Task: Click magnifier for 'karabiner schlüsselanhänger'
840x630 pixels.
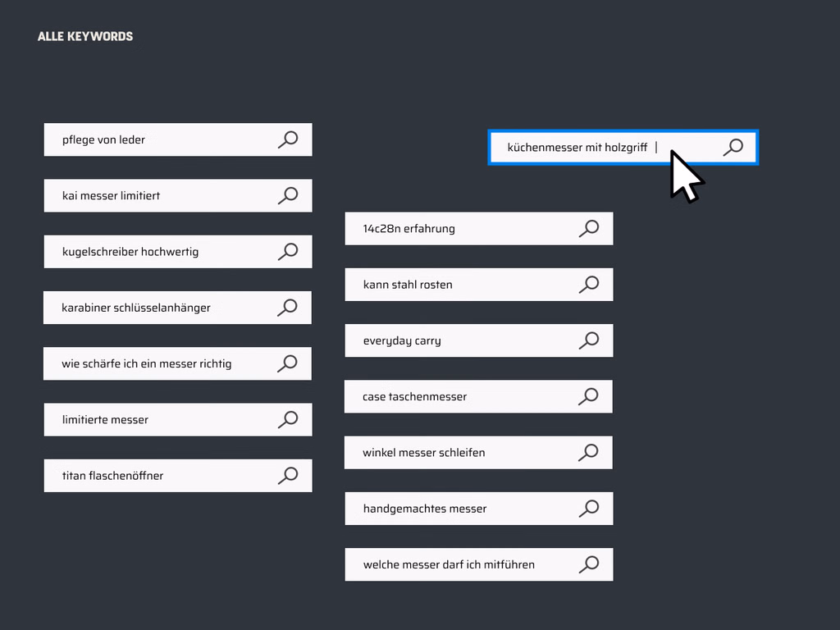Action: click(288, 308)
